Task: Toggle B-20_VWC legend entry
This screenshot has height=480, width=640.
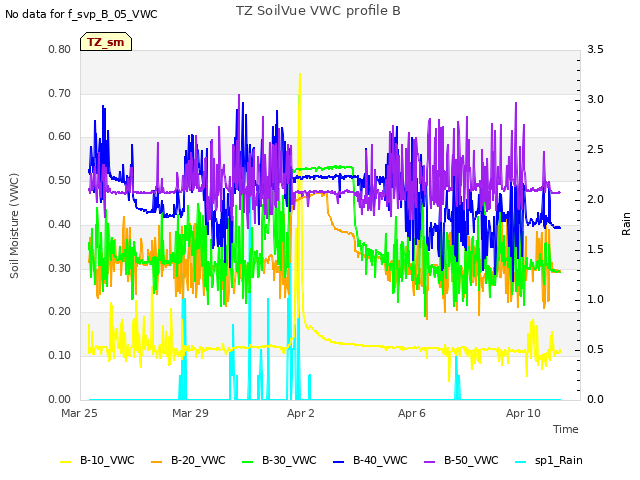Action: tap(188, 460)
